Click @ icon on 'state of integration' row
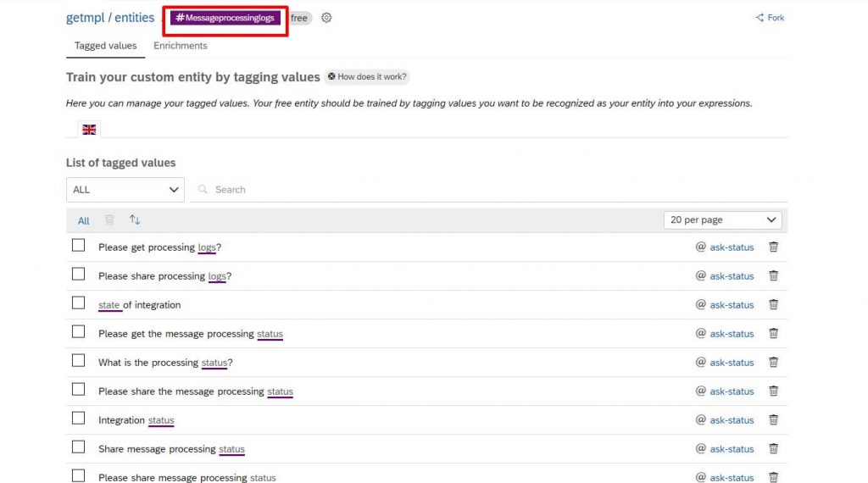 point(701,304)
